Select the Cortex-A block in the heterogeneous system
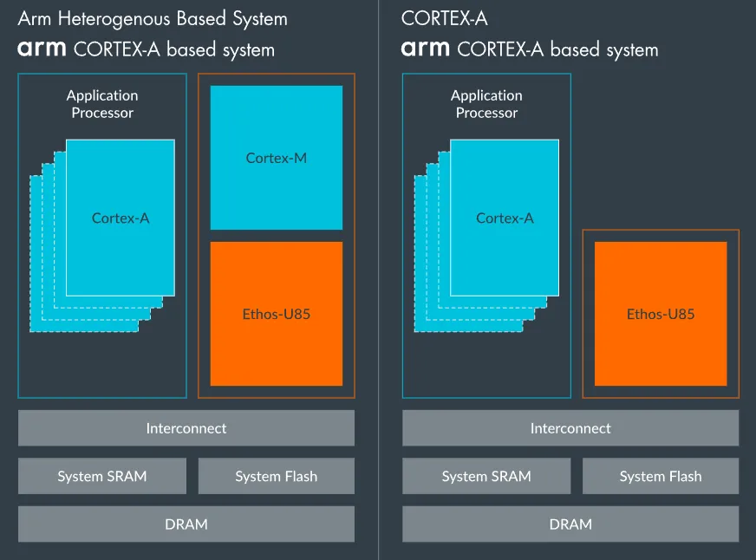756x560 pixels. [121, 218]
